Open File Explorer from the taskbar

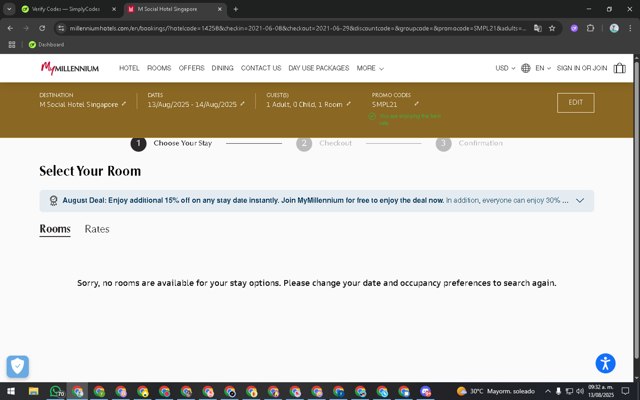[33, 391]
